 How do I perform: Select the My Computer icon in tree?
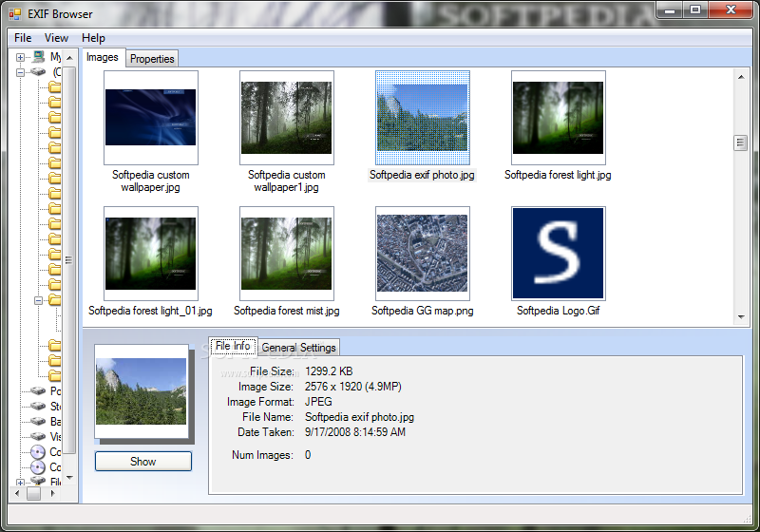click(x=39, y=57)
